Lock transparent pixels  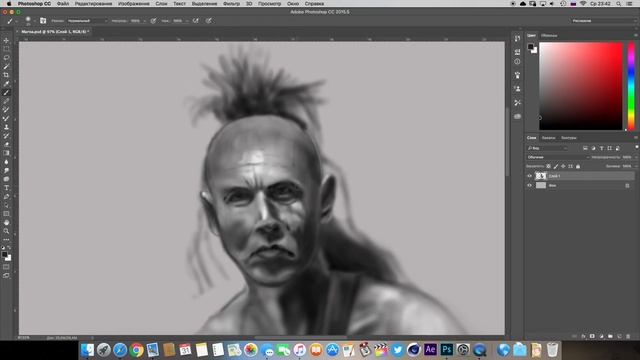point(548,167)
